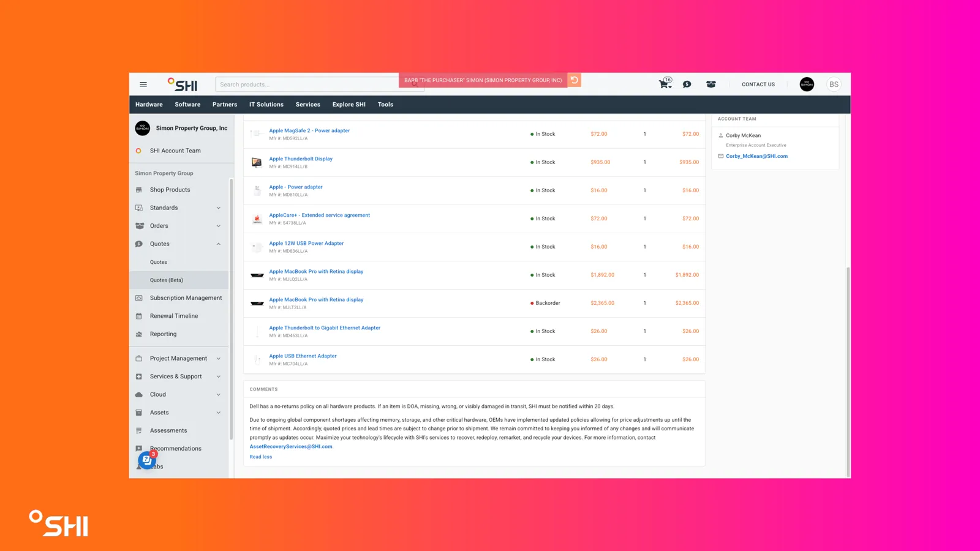Click the revert impersonation arrow icon
The width and height of the screenshot is (980, 551).
(575, 80)
